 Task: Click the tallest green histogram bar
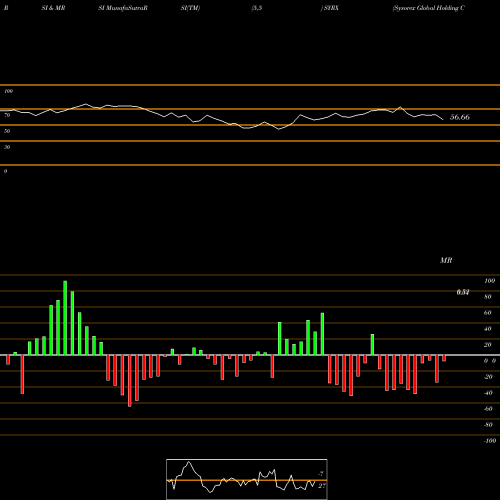(x=65, y=318)
